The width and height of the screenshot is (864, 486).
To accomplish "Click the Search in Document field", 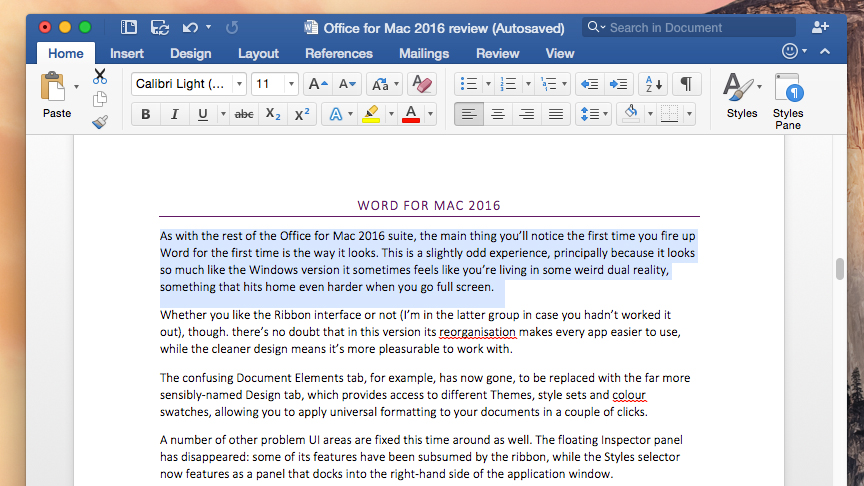I will click(x=689, y=27).
